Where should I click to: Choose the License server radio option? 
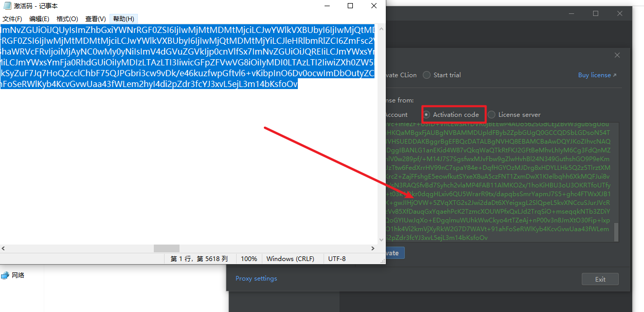pyautogui.click(x=492, y=115)
